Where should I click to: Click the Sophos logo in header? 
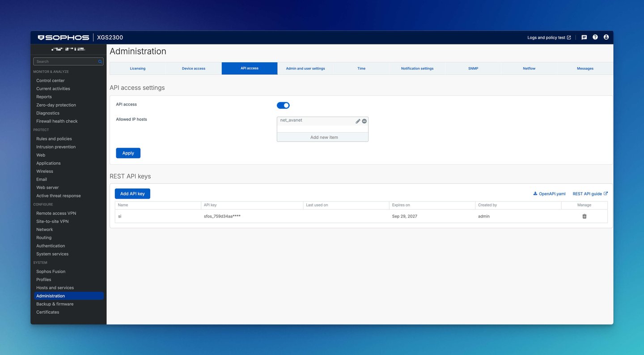pyautogui.click(x=64, y=38)
